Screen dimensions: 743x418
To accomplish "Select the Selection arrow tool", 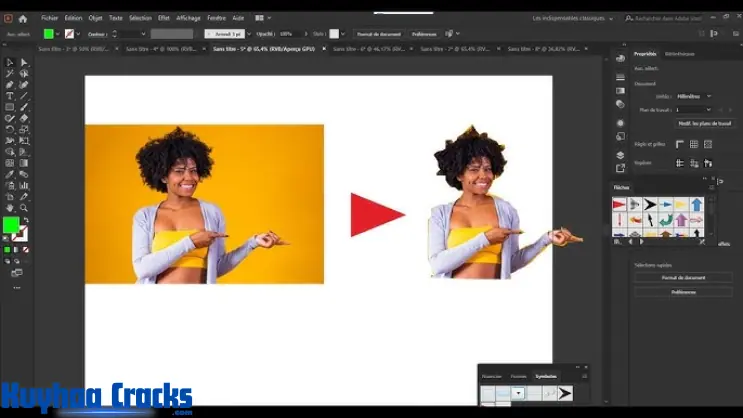I will (x=10, y=62).
